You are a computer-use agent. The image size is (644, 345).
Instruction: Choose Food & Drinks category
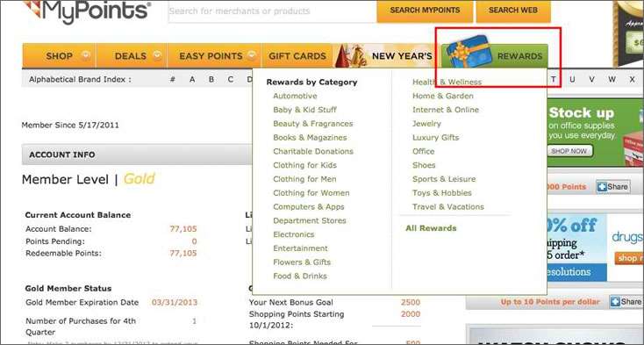pos(300,276)
